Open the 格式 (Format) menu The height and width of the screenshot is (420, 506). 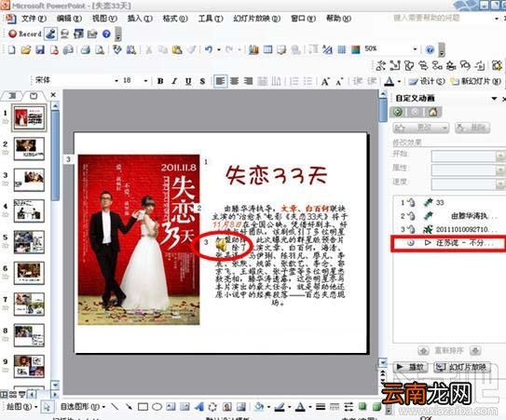point(175,19)
